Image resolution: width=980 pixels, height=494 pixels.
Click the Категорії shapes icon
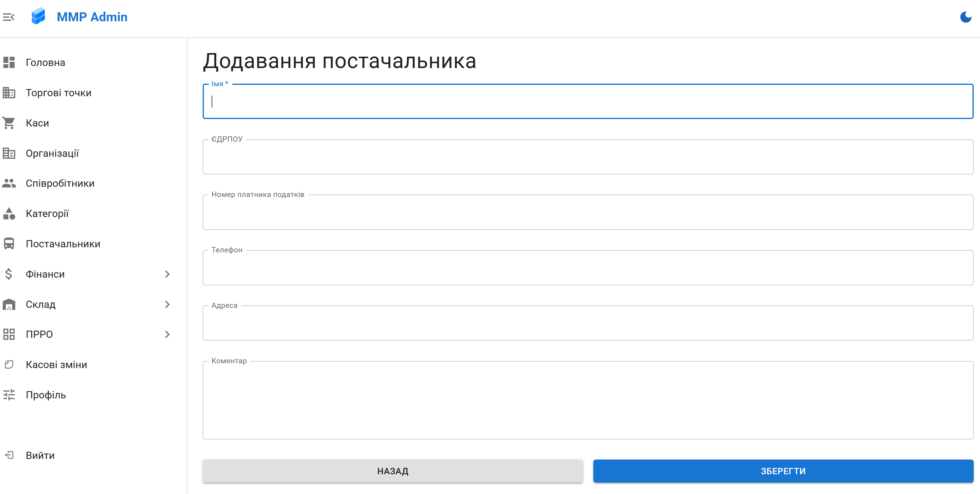coord(9,214)
